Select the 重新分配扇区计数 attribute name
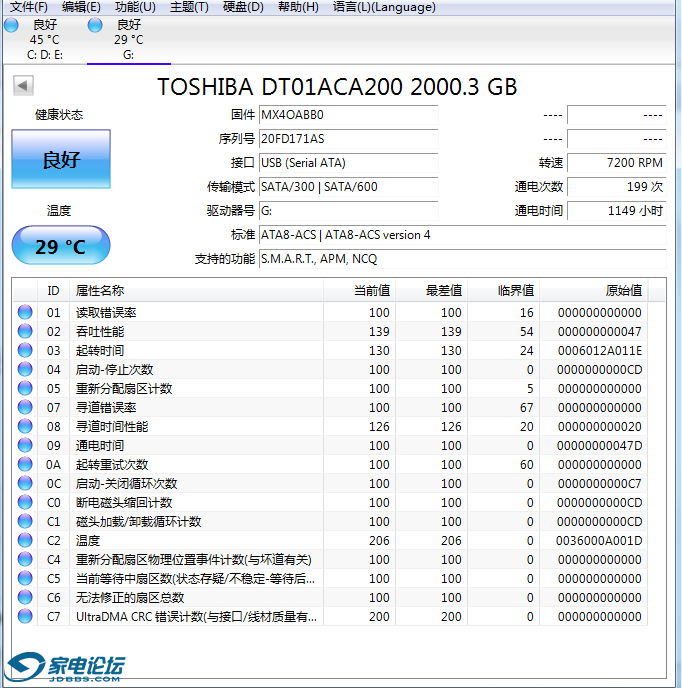Viewport: 682px width, 688px height. tap(124, 388)
